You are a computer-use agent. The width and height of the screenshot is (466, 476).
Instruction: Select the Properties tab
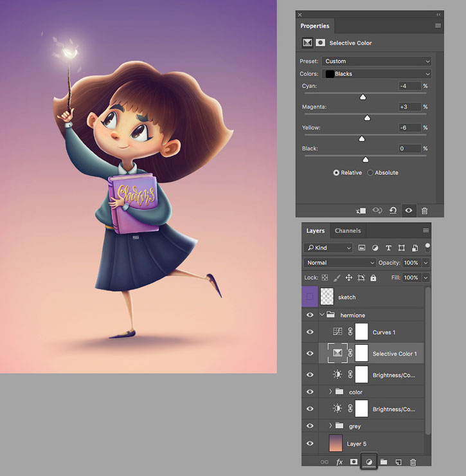[315, 26]
